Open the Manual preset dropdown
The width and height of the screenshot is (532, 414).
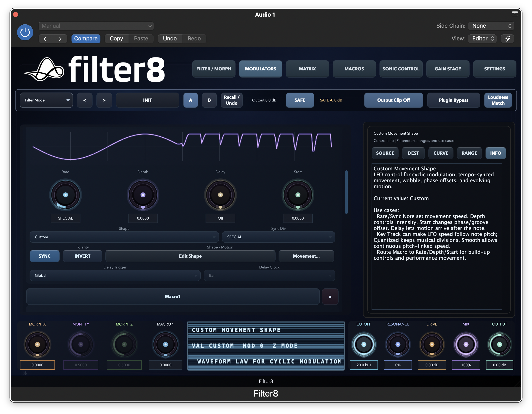tap(96, 26)
